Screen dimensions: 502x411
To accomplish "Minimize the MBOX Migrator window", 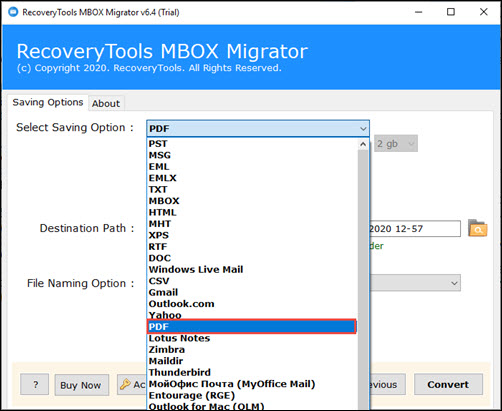I will pos(419,12).
